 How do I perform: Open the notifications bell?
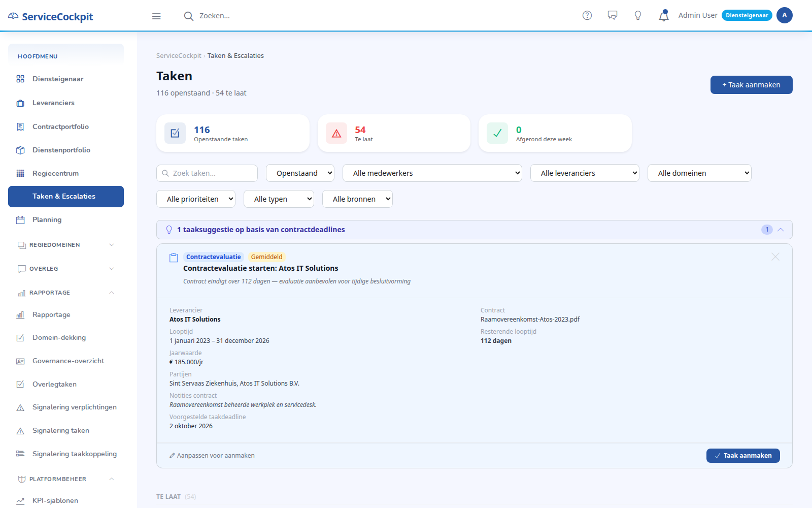(664, 16)
